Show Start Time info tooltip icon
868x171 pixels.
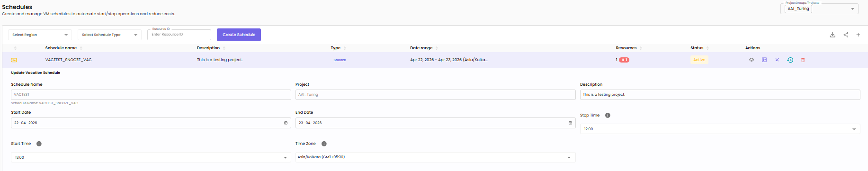pos(39,144)
